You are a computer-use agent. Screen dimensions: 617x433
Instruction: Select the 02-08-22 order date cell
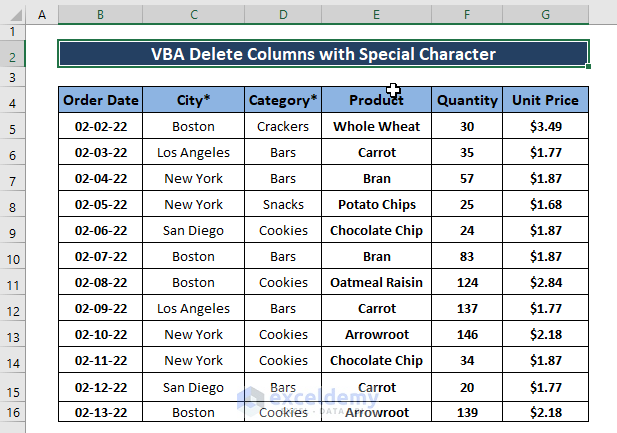click(100, 283)
